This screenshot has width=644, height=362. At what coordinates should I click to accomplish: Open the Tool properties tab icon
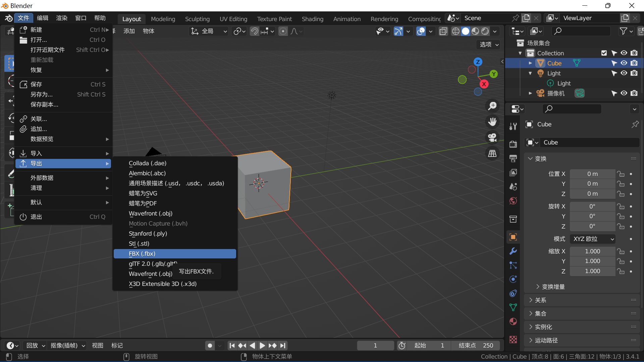[x=513, y=126]
